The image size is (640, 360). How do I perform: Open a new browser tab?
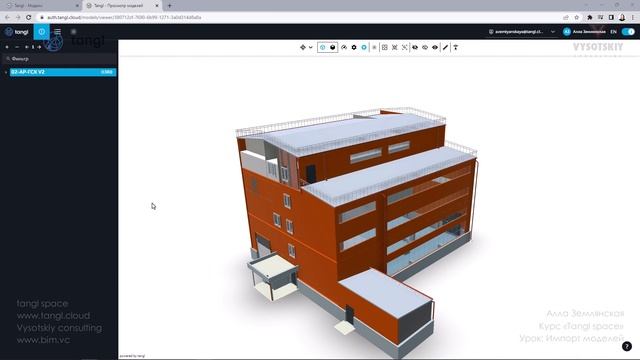169,6
